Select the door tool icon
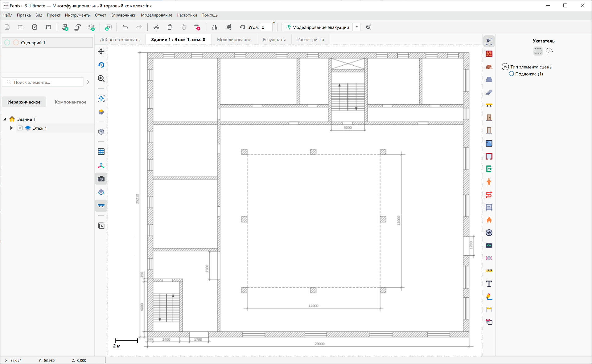Image resolution: width=592 pixels, height=364 pixels. click(489, 118)
